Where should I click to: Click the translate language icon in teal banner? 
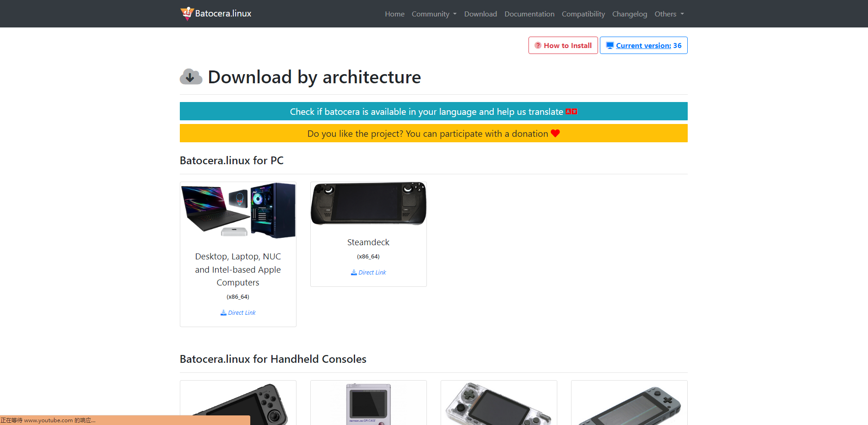(x=571, y=112)
